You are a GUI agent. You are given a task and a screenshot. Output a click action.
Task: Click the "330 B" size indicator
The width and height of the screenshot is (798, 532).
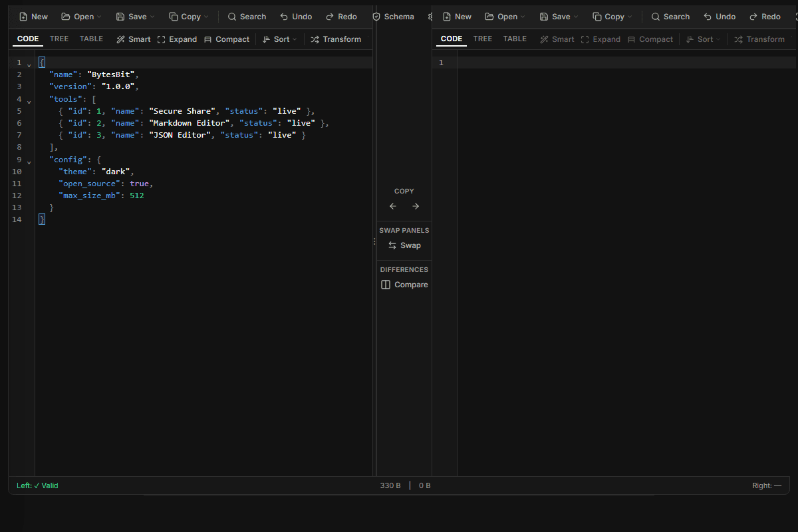pos(390,485)
